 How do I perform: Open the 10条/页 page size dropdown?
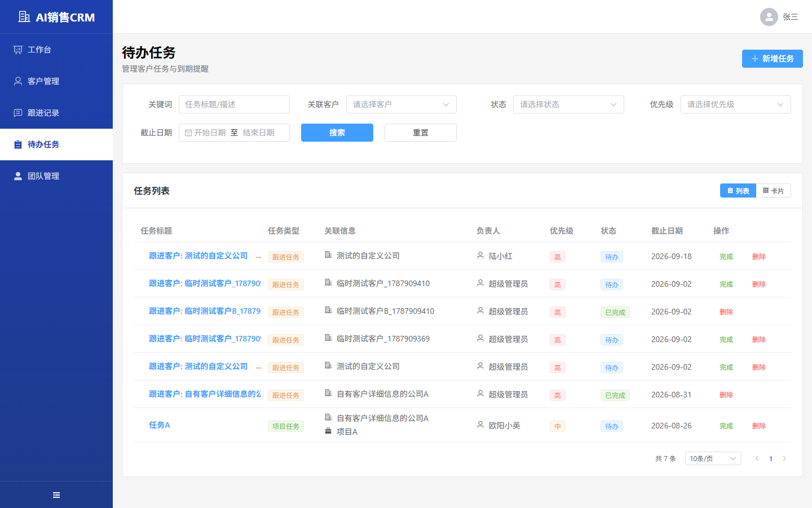713,458
